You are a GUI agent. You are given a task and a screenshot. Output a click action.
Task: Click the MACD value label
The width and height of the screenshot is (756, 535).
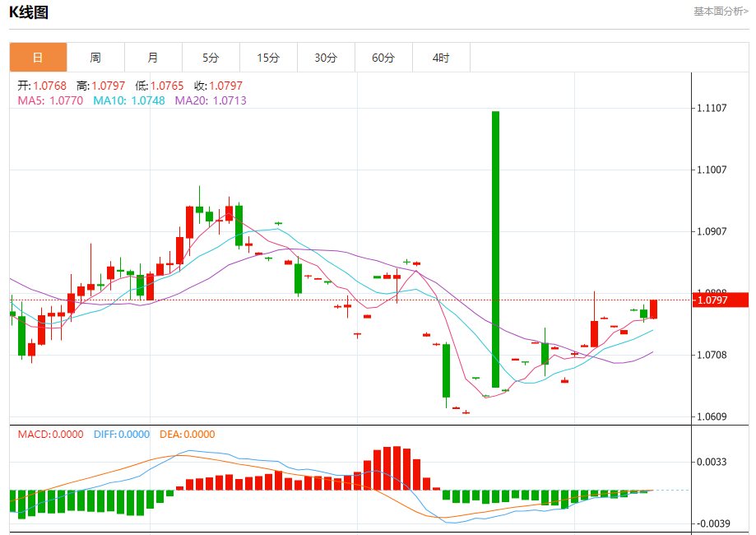click(51, 435)
